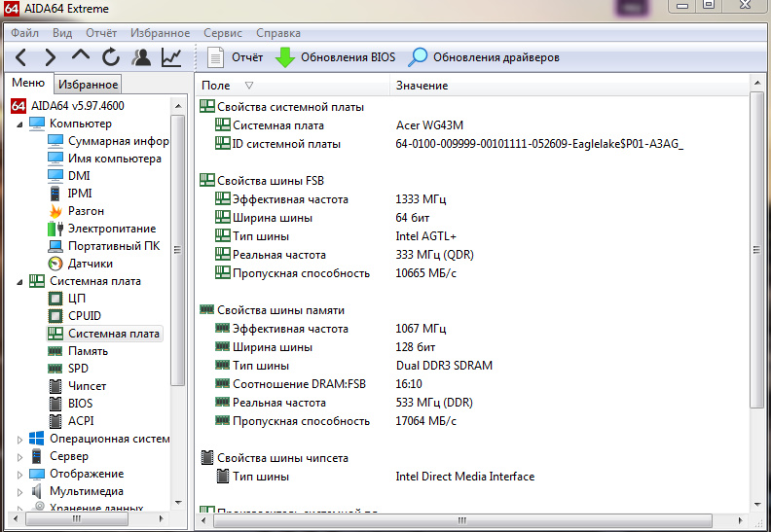Click the tree panel scroll down arrow
Screen dimensions: 771x532
(x=178, y=503)
